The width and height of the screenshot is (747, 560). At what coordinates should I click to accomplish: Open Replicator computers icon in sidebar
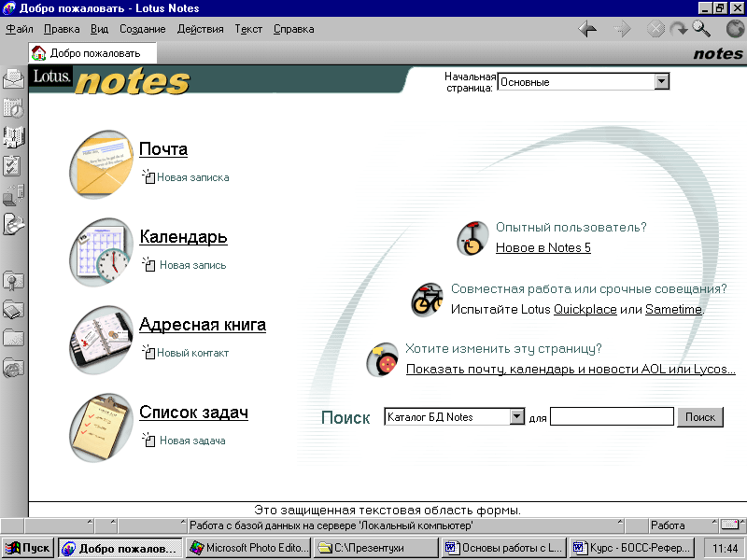[13, 195]
